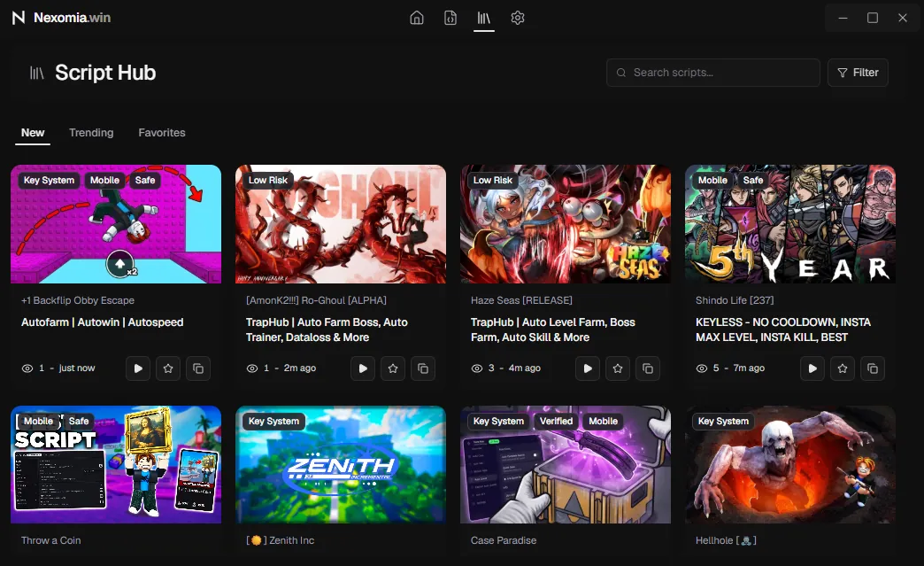Copy the Shindo Life script
The image size is (924, 566).
[x=873, y=368]
